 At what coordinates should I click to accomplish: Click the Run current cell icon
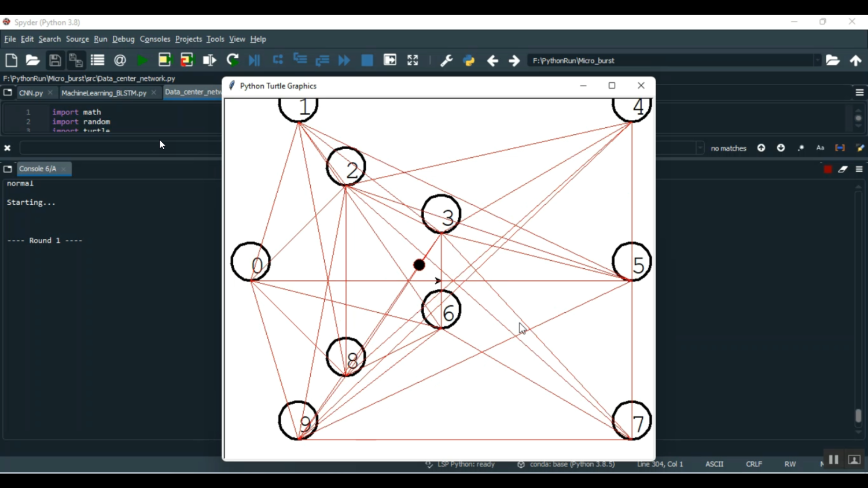click(164, 60)
